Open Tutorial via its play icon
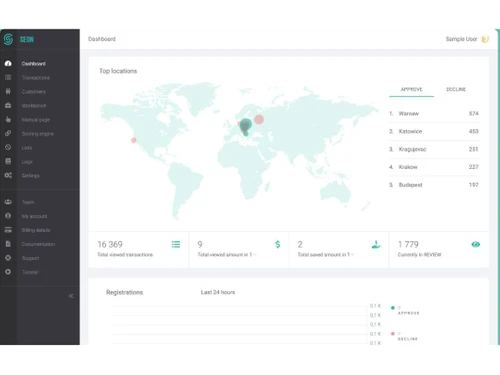500x375 pixels. coord(8,272)
